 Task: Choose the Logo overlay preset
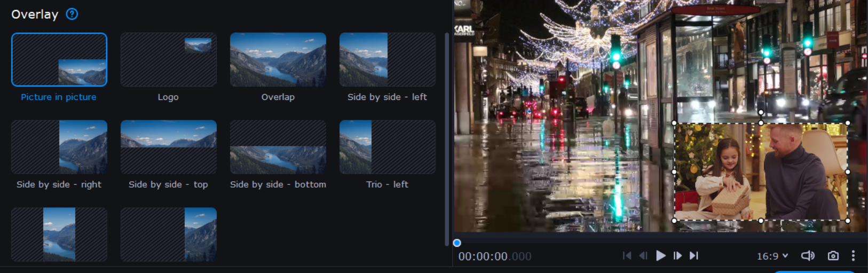pyautogui.click(x=169, y=60)
